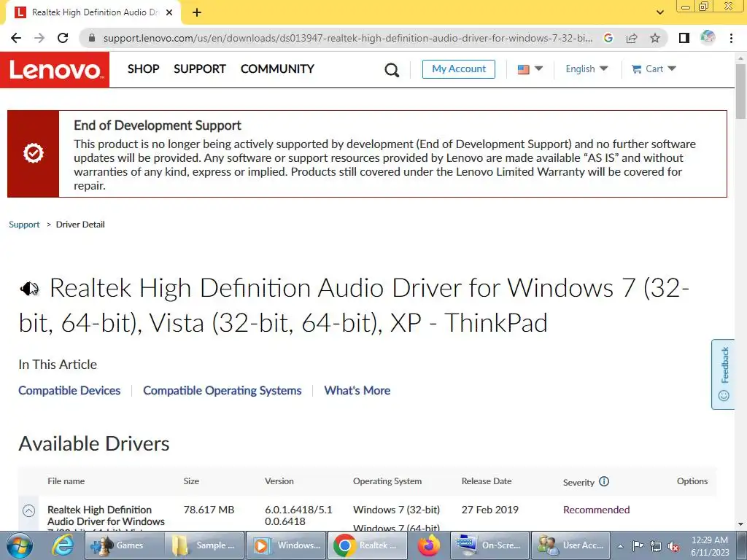Screen dimensions: 747x560
Task: Open the SHOP menu
Action: (144, 69)
